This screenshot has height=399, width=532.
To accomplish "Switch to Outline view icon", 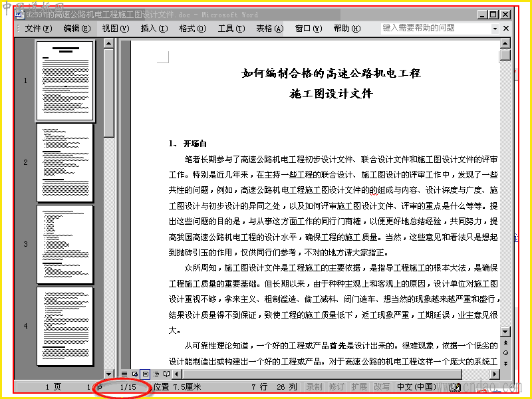I will coord(156,374).
